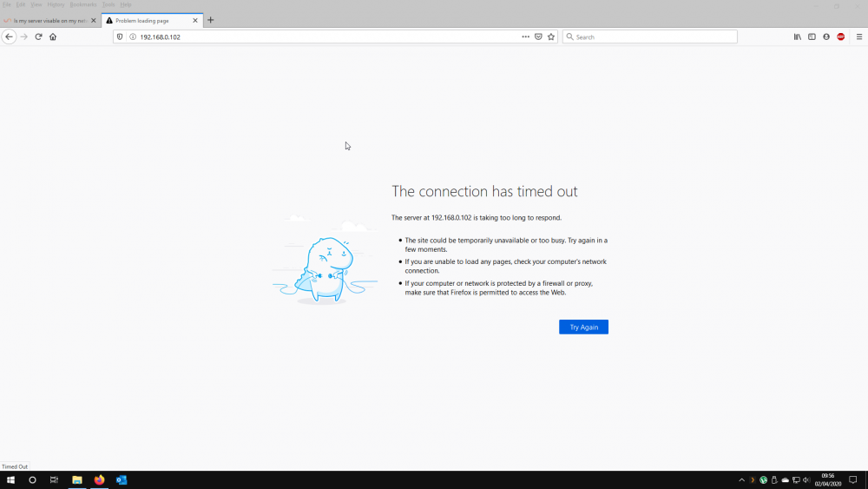Go back to the previous page

[x=9, y=36]
